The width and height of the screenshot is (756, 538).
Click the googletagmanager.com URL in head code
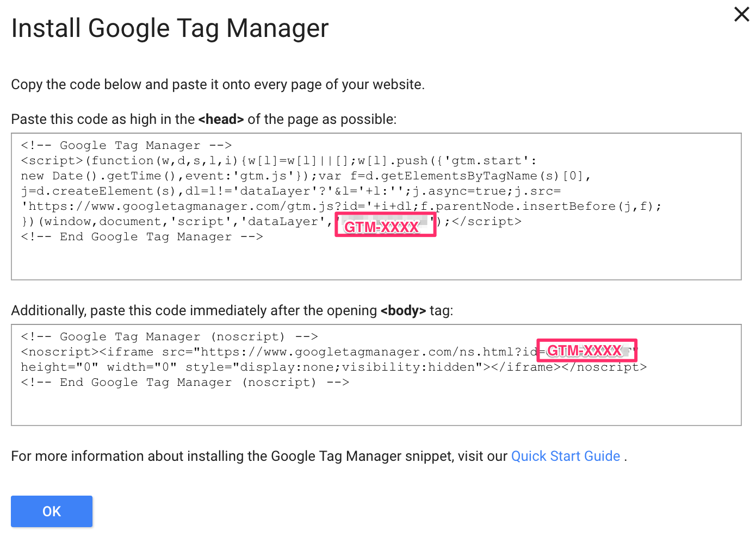coord(179,206)
